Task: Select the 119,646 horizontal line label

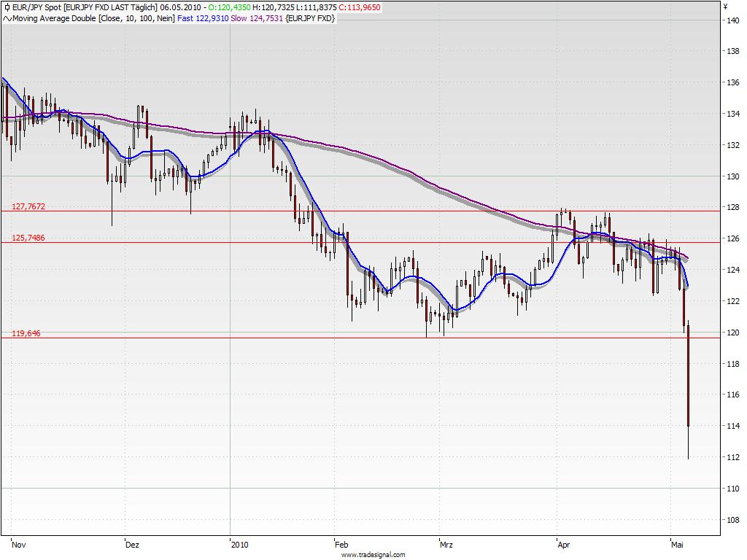Action: point(26,333)
